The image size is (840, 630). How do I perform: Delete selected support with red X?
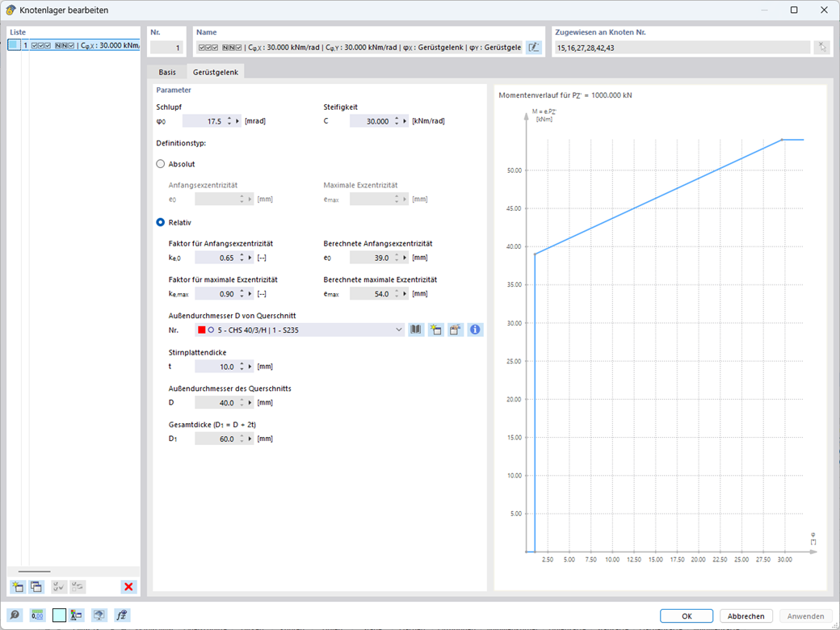pyautogui.click(x=128, y=586)
